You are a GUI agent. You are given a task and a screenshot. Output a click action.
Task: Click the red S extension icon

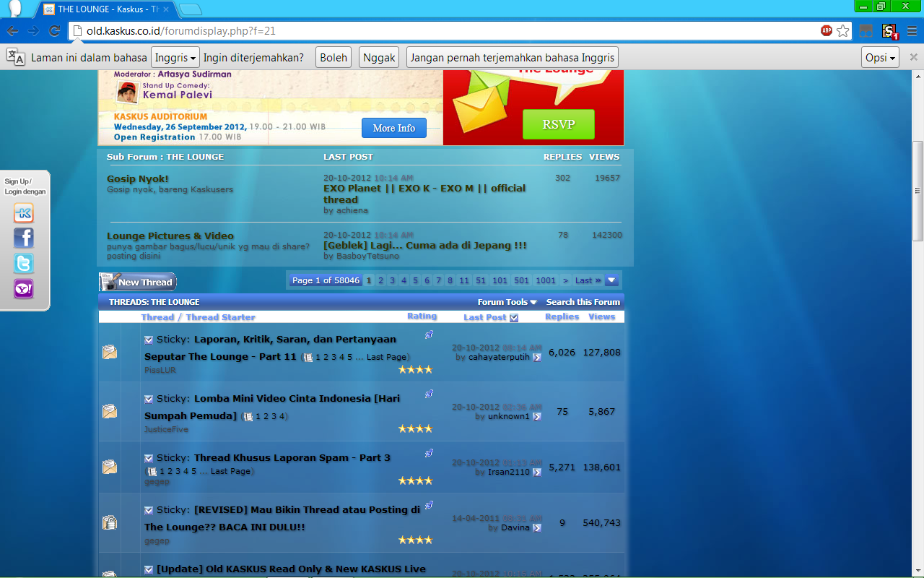(889, 31)
